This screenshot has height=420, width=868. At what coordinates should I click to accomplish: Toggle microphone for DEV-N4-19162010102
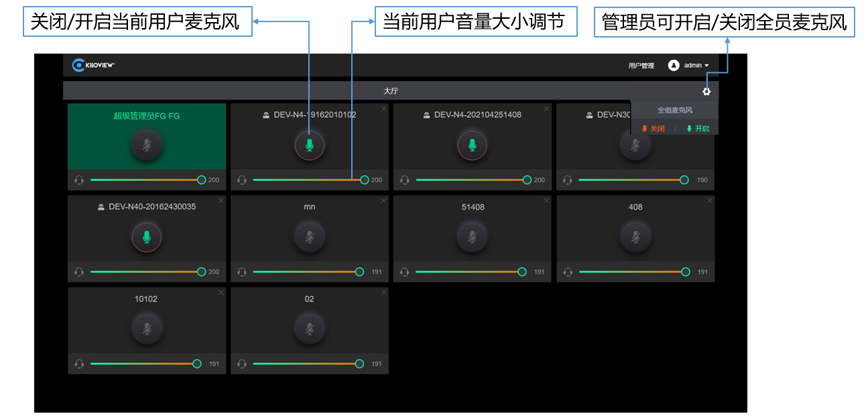(310, 145)
